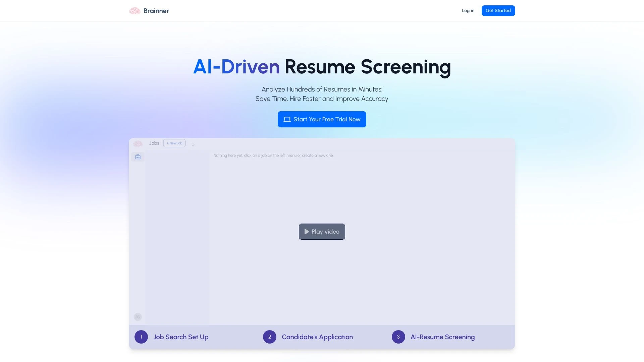Click the step 2 numbered circle badge

270,337
